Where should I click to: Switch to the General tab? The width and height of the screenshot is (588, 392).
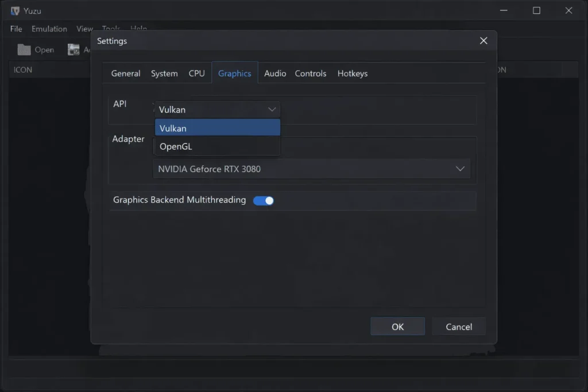click(x=125, y=73)
